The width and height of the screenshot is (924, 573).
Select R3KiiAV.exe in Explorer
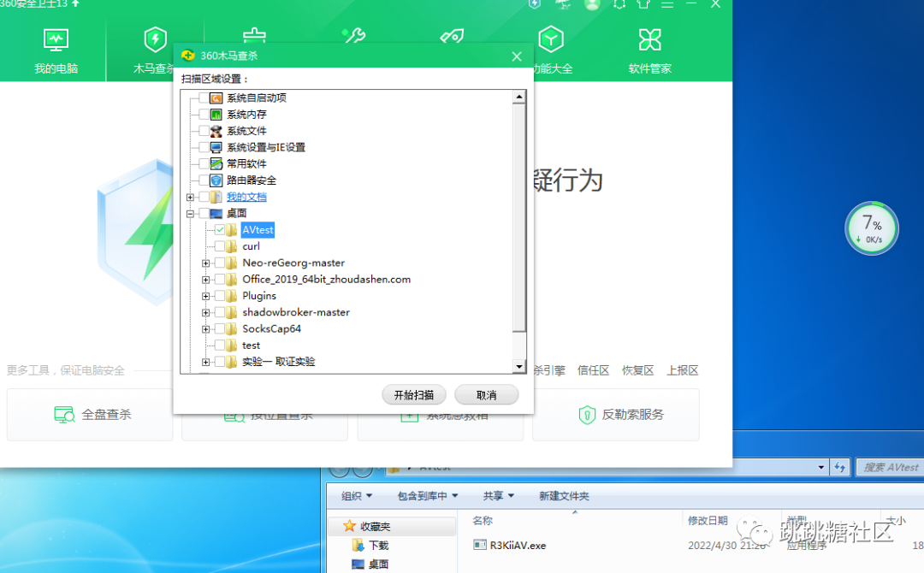518,546
